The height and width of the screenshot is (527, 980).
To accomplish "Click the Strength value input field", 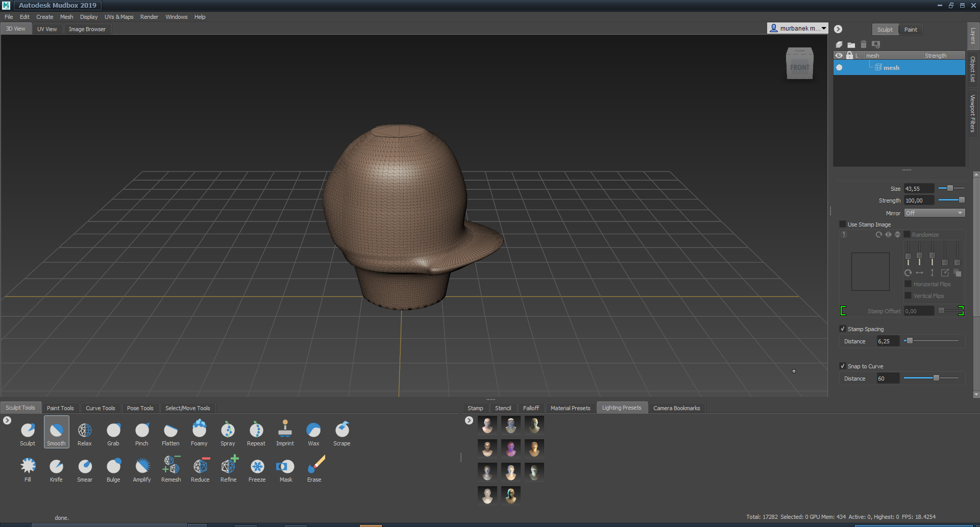I will click(x=918, y=200).
